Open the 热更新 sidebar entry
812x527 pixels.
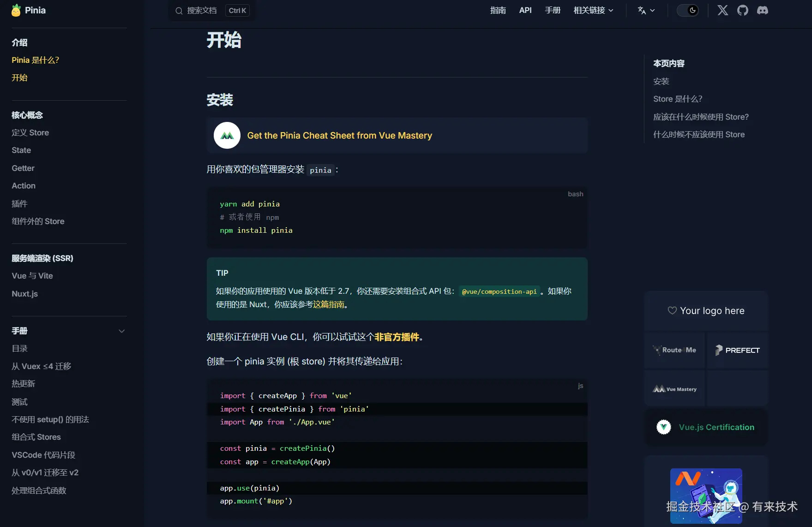[x=24, y=384]
